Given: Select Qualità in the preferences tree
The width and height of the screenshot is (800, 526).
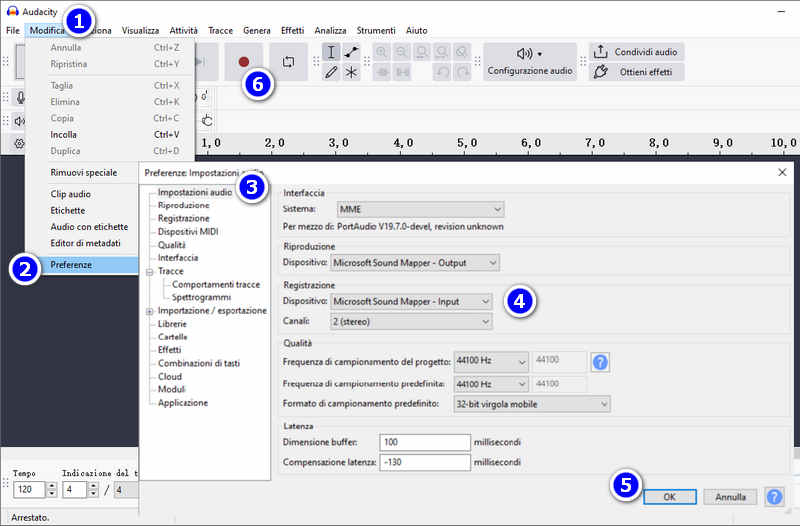Looking at the screenshot, I should click(171, 245).
